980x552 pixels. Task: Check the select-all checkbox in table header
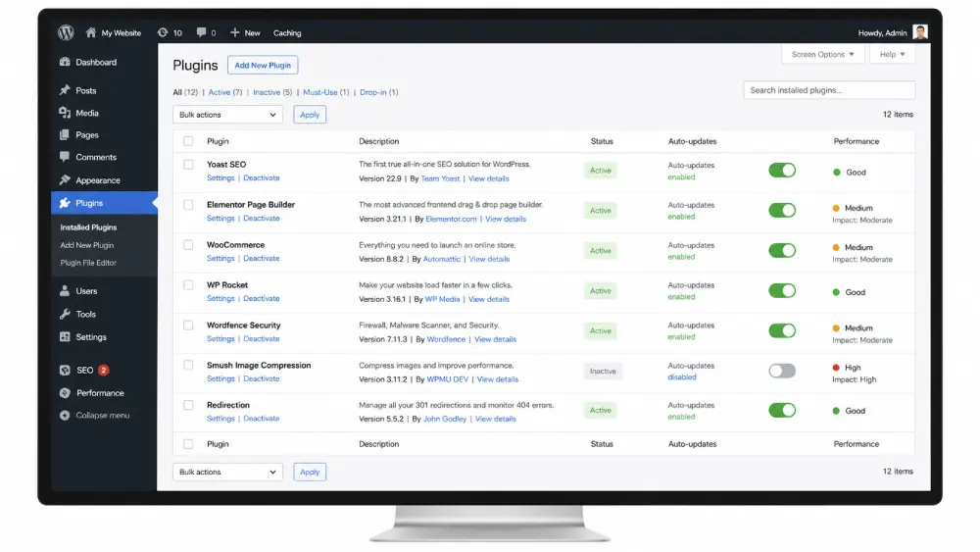pyautogui.click(x=188, y=141)
